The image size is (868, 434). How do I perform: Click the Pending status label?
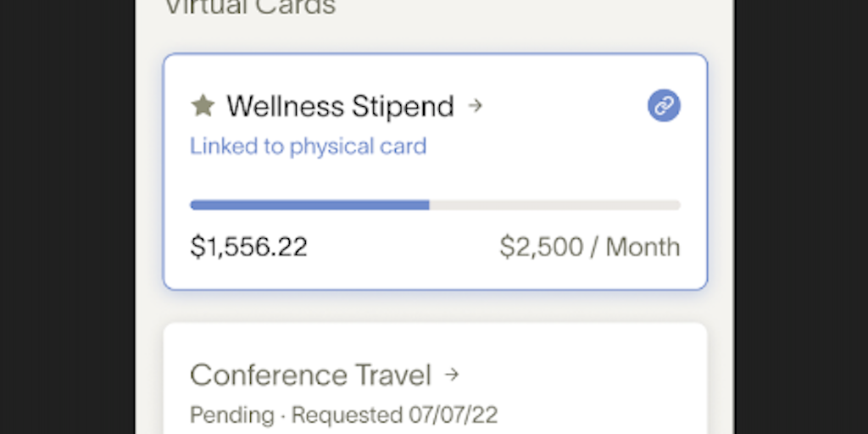[231, 415]
